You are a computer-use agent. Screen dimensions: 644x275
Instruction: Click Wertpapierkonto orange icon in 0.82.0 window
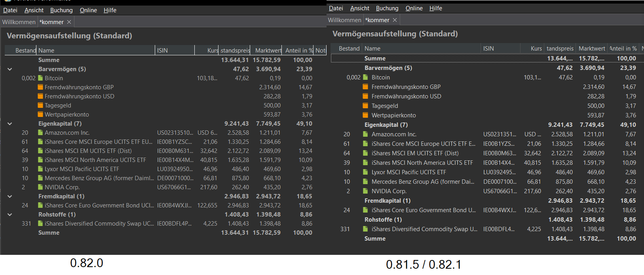click(40, 115)
